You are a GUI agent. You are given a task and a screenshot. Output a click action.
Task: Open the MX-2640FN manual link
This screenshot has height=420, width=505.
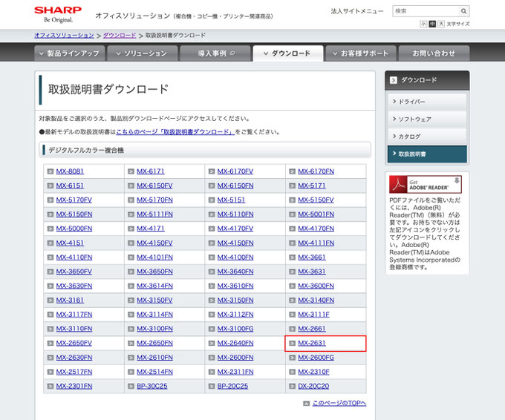click(x=235, y=343)
